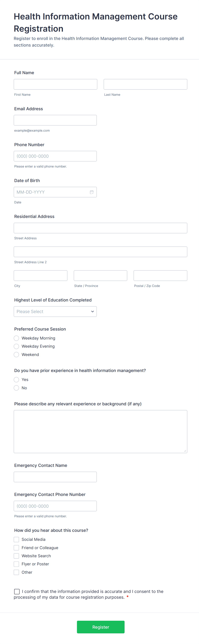Click the Phone Number input field

pos(55,156)
